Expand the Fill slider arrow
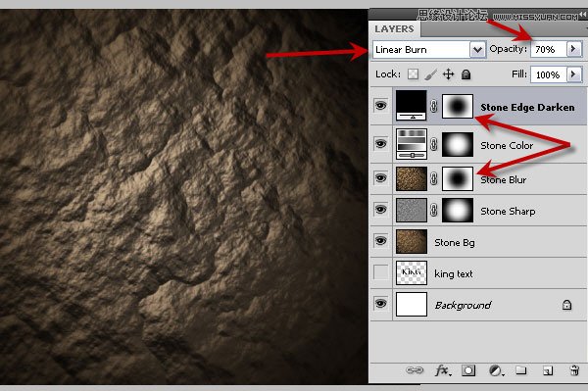Screen dimensions: 588x391 coord(574,74)
